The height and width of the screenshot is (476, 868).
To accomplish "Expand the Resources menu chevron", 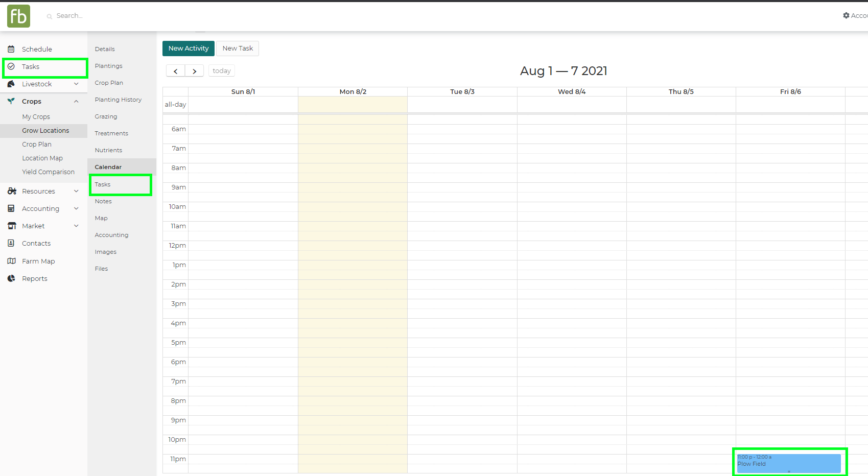I will 76,191.
